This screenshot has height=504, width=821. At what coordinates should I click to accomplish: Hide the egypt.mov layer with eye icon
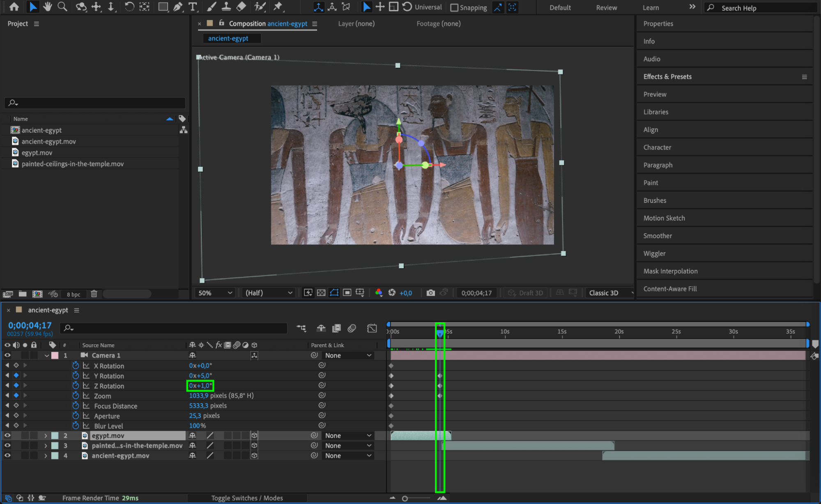[x=7, y=435]
